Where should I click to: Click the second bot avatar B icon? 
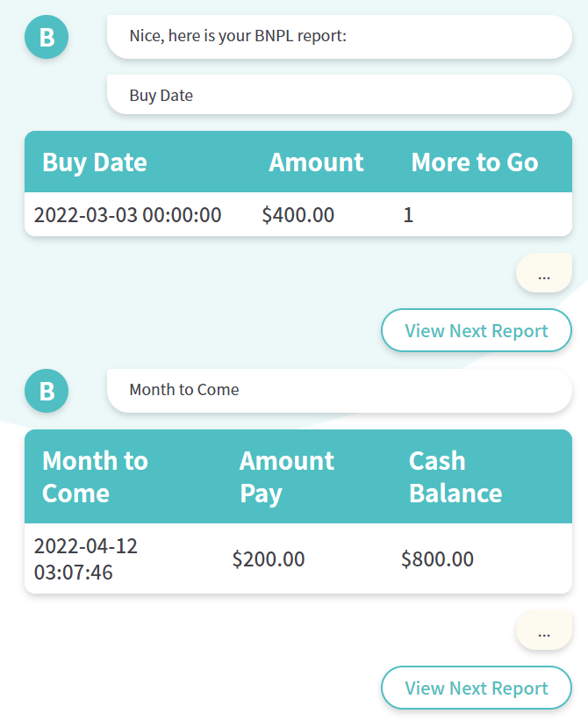[47, 391]
